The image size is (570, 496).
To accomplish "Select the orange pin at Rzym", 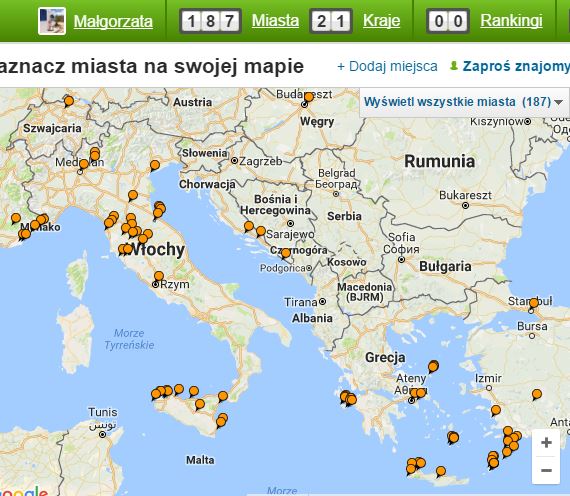I will (159, 276).
